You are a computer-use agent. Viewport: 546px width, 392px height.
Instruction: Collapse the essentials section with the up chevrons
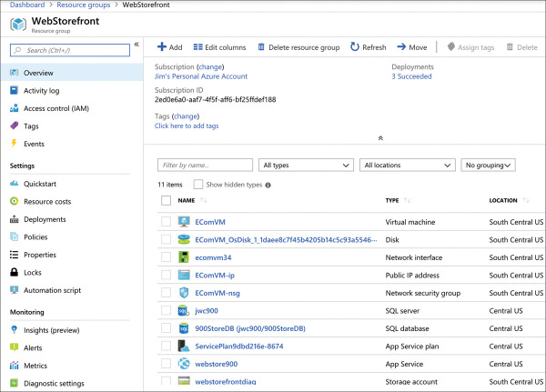click(x=380, y=138)
